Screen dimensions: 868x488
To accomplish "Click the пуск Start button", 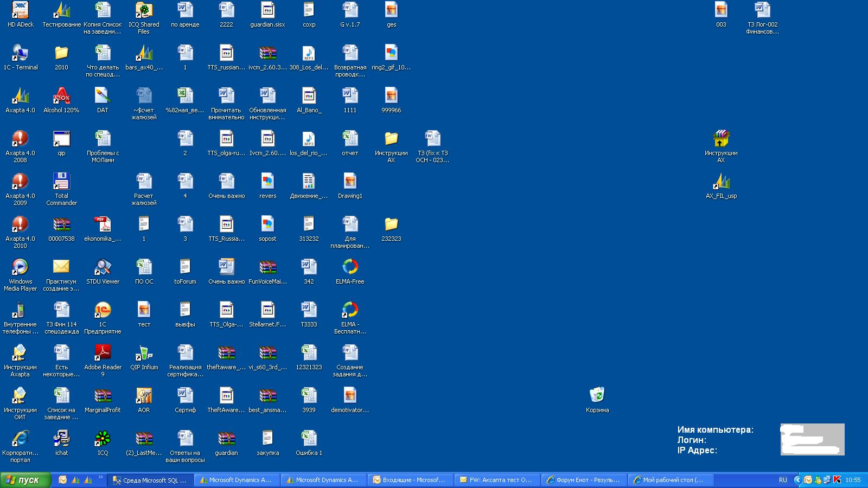I will tap(25, 480).
